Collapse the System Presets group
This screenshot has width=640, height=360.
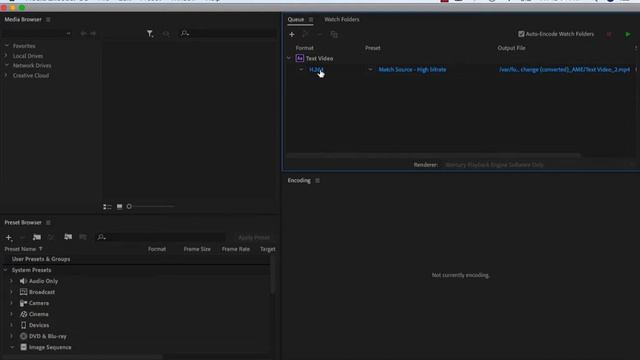(x=6, y=270)
